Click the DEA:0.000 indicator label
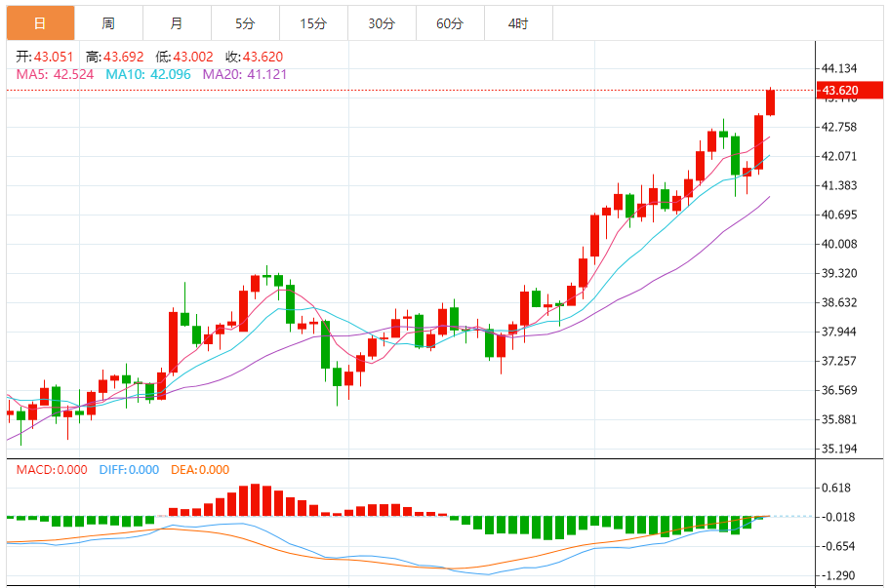889x588 pixels. click(200, 470)
